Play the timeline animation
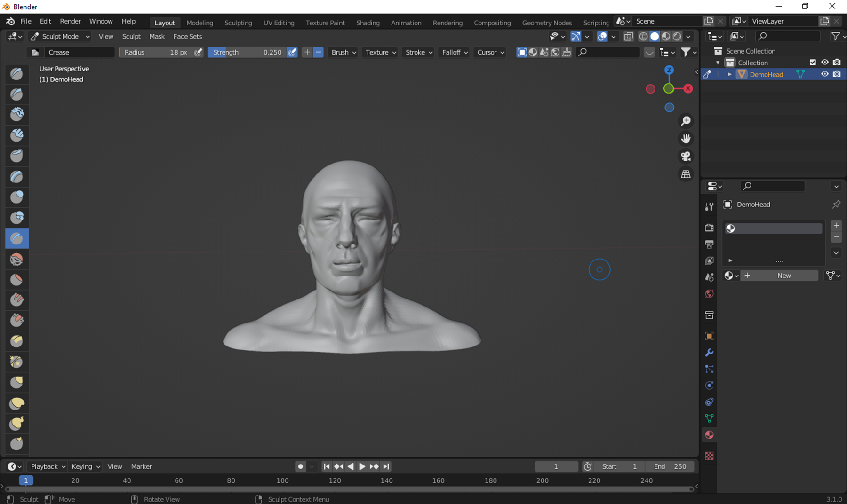This screenshot has width=847, height=504. [362, 466]
